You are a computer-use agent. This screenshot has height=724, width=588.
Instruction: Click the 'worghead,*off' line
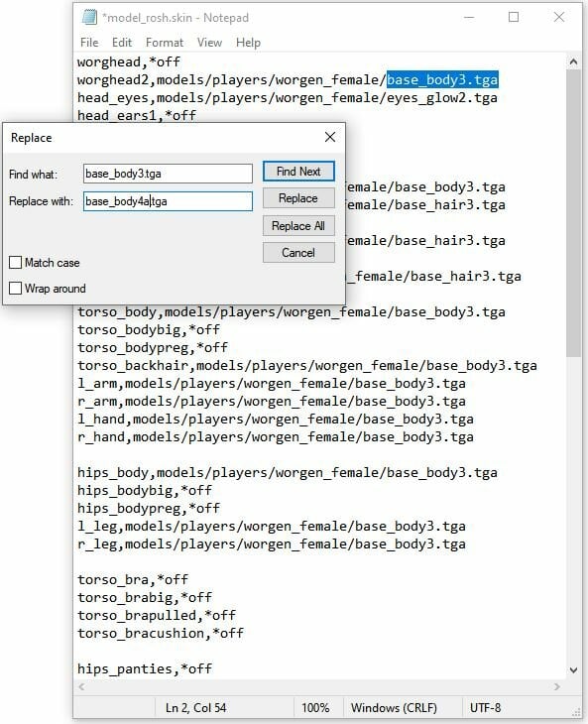tap(128, 61)
